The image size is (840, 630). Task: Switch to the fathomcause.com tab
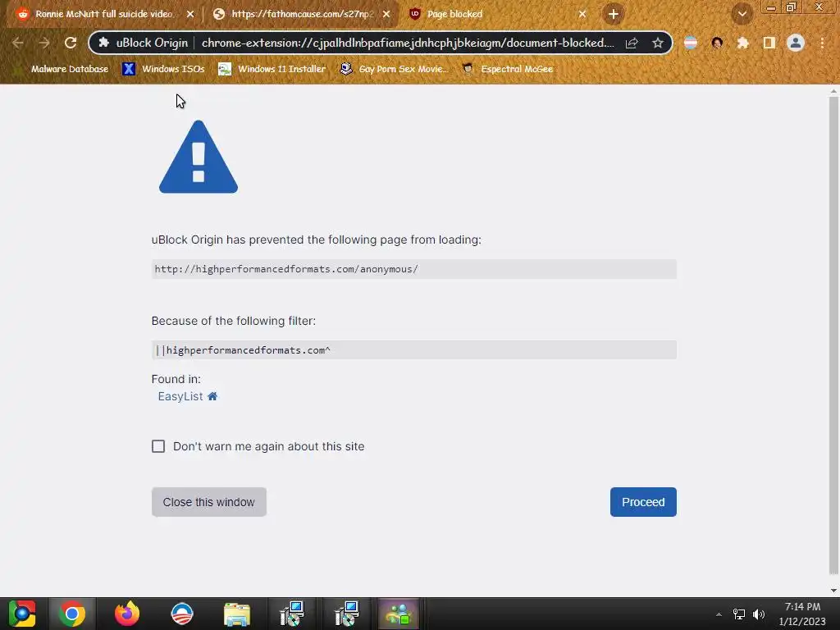pyautogui.click(x=302, y=14)
